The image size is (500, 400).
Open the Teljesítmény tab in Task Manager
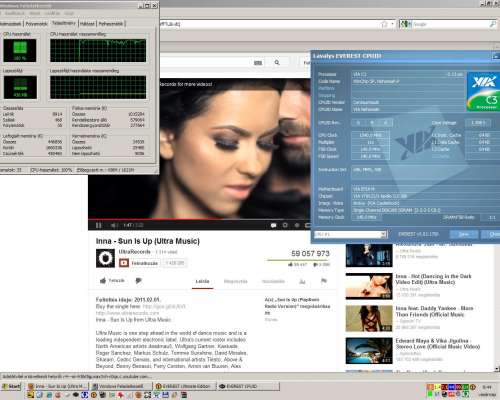coord(64,23)
